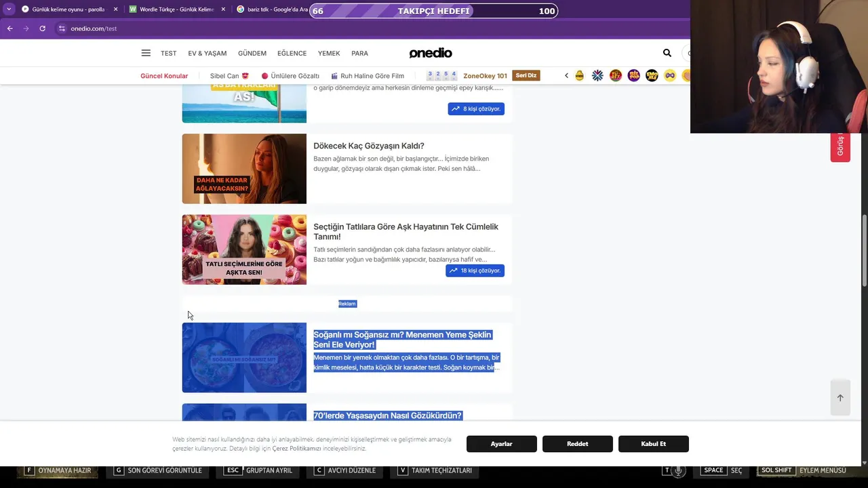Open the Soğanlı mı Soğansız mı thumbnail
The height and width of the screenshot is (488, 868).
244,357
